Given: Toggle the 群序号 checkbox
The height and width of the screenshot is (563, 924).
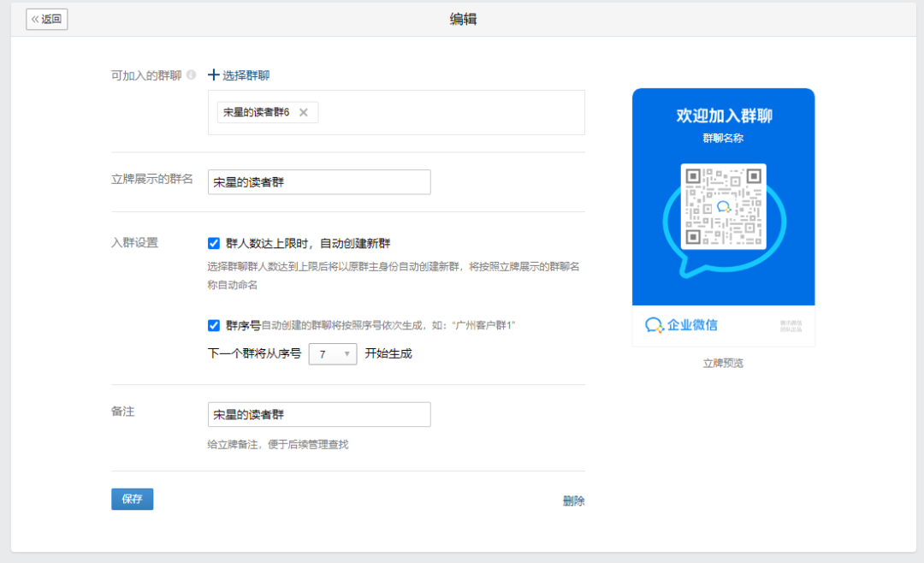Looking at the screenshot, I should pos(214,325).
